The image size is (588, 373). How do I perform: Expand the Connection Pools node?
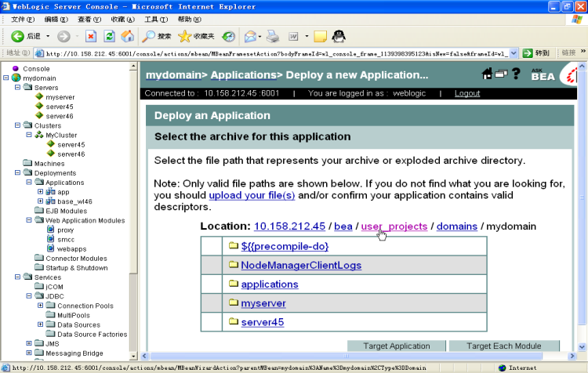(x=40, y=305)
